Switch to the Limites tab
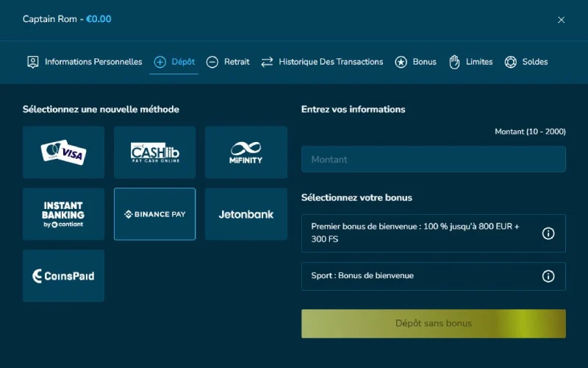The height and width of the screenshot is (368, 588). click(x=470, y=62)
